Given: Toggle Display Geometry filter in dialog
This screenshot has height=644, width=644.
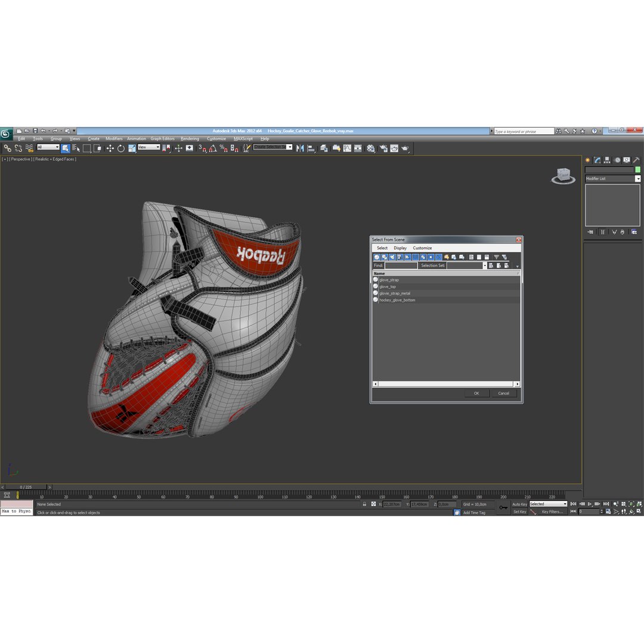Looking at the screenshot, I should tap(377, 257).
